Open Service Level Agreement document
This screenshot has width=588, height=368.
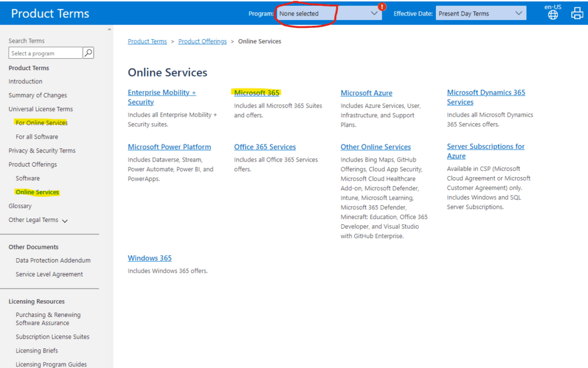pyautogui.click(x=49, y=274)
